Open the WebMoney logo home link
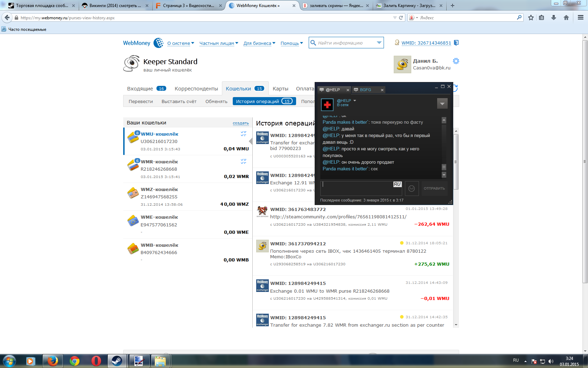This screenshot has height=368, width=588. 143,43
